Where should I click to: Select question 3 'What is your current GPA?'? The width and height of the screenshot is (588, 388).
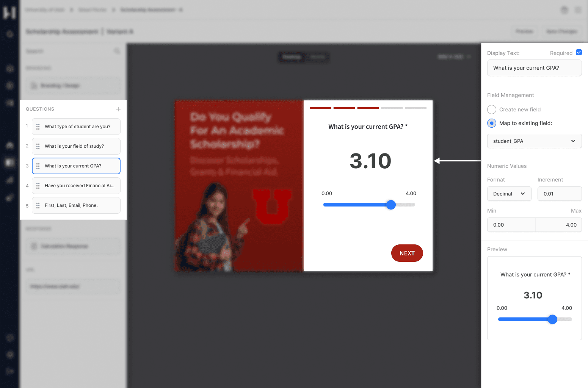click(76, 166)
